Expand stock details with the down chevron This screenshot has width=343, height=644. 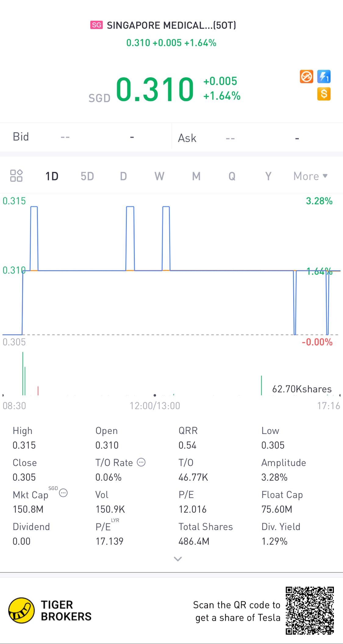point(178,559)
